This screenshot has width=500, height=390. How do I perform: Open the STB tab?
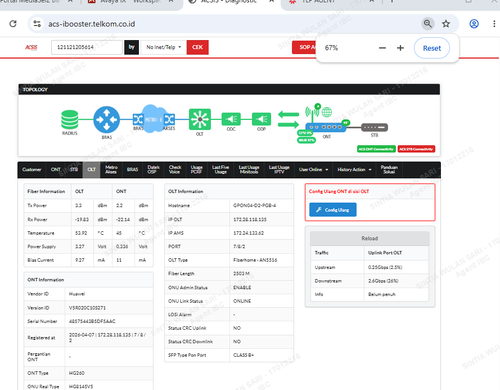click(x=74, y=170)
